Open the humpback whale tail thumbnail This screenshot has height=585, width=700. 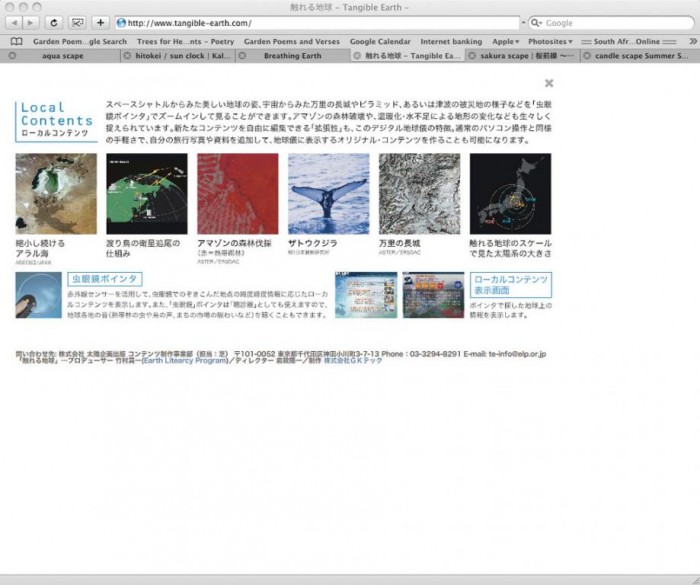coord(329,194)
